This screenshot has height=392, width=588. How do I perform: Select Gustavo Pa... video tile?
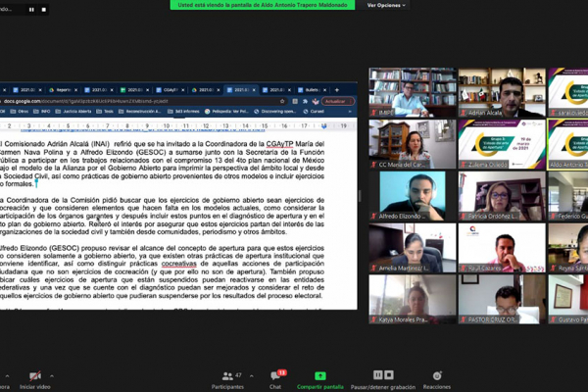[x=567, y=299]
